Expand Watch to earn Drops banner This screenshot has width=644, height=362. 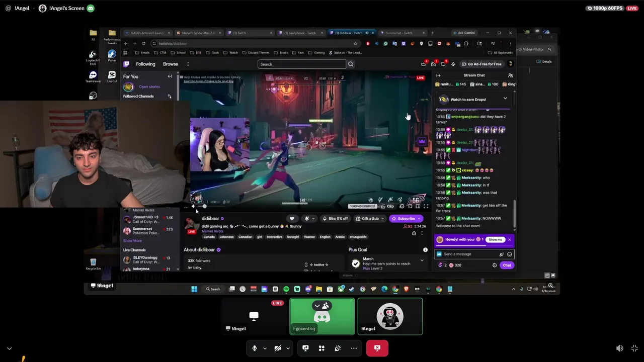(x=505, y=99)
